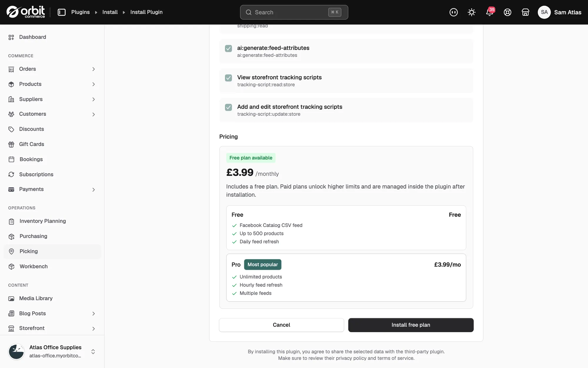Expand the Storefront submenu chevron
The width and height of the screenshot is (588, 368).
click(x=93, y=329)
